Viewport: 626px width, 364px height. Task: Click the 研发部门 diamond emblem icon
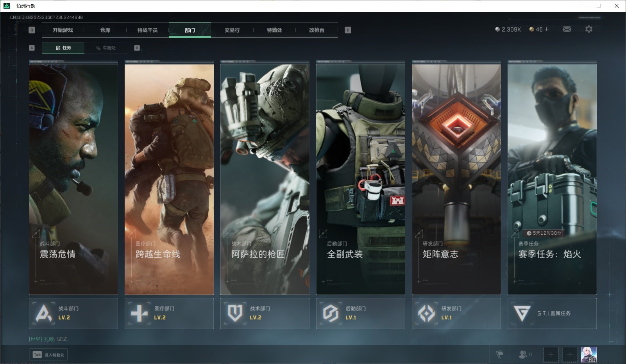click(426, 313)
